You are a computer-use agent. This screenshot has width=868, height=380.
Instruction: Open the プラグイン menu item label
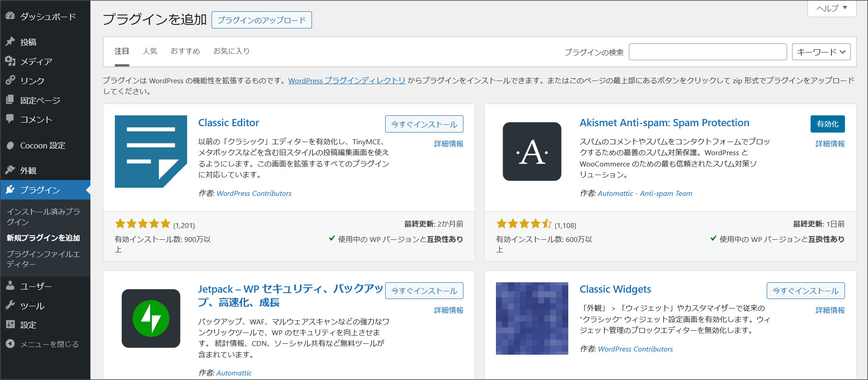[40, 190]
